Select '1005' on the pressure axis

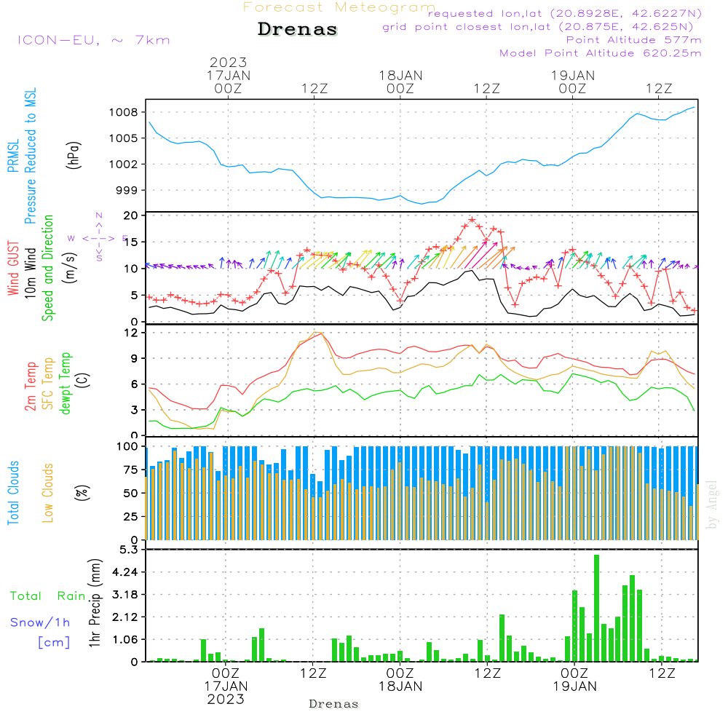pyautogui.click(x=124, y=138)
